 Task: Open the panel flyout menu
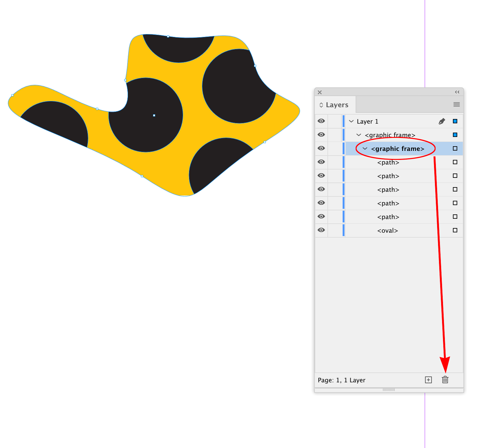456,104
